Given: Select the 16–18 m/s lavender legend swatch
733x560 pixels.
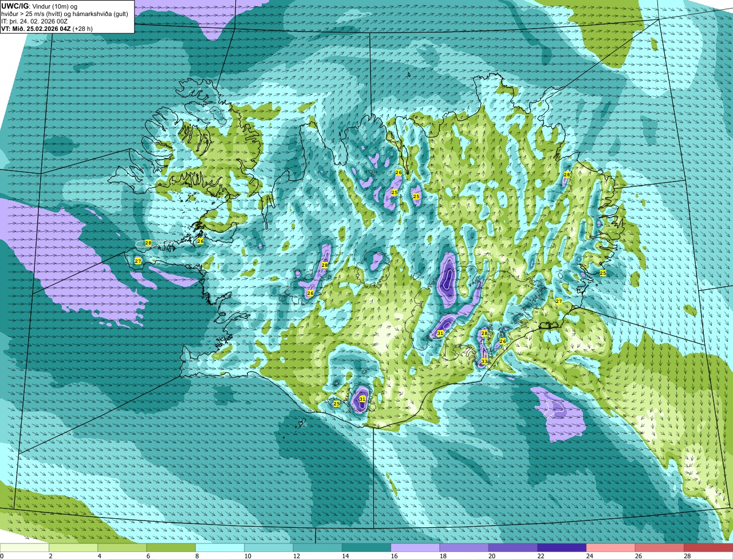Looking at the screenshot, I should coord(415,547).
